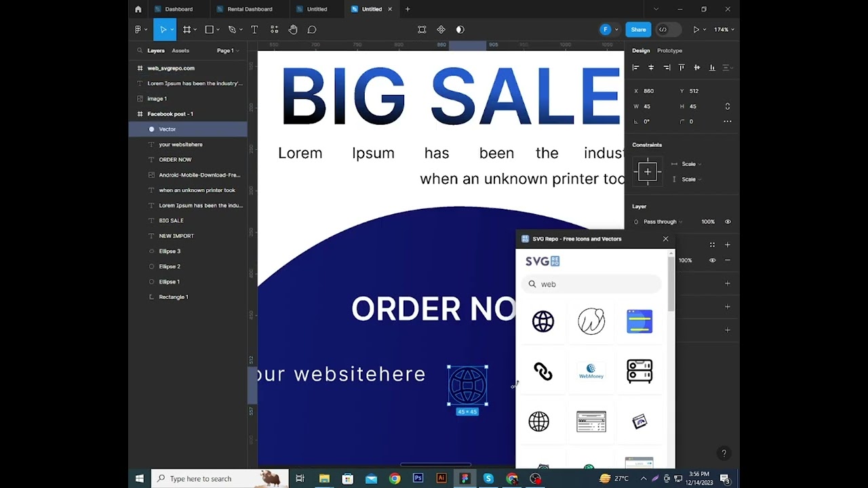Screen dimensions: 868x488
Task: Click the layers search magnifier icon
Action: tap(140, 51)
